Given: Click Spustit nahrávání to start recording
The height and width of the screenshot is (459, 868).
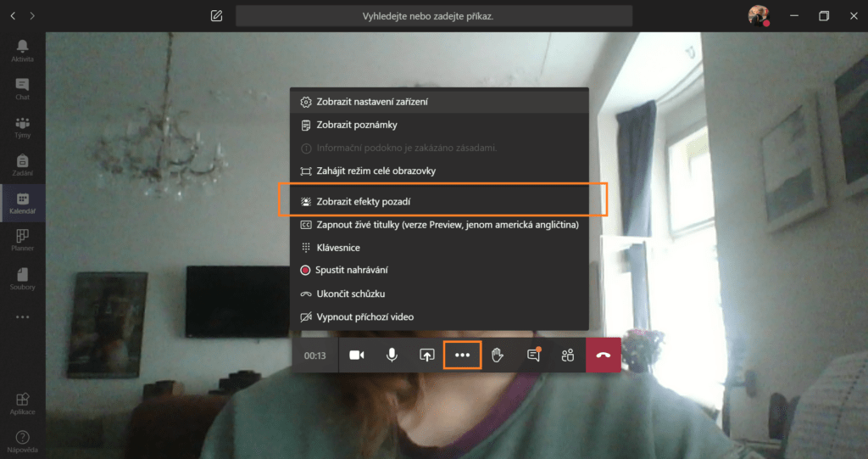Looking at the screenshot, I should (x=351, y=270).
